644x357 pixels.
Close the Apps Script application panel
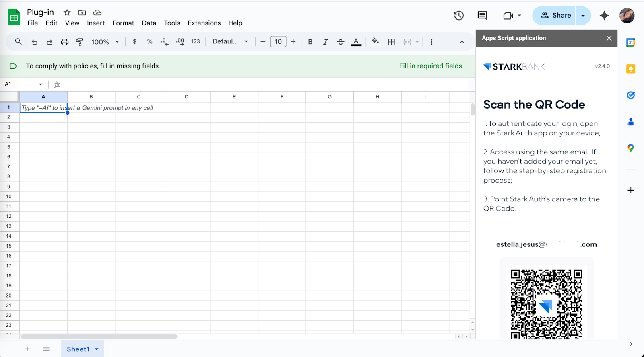tap(609, 38)
